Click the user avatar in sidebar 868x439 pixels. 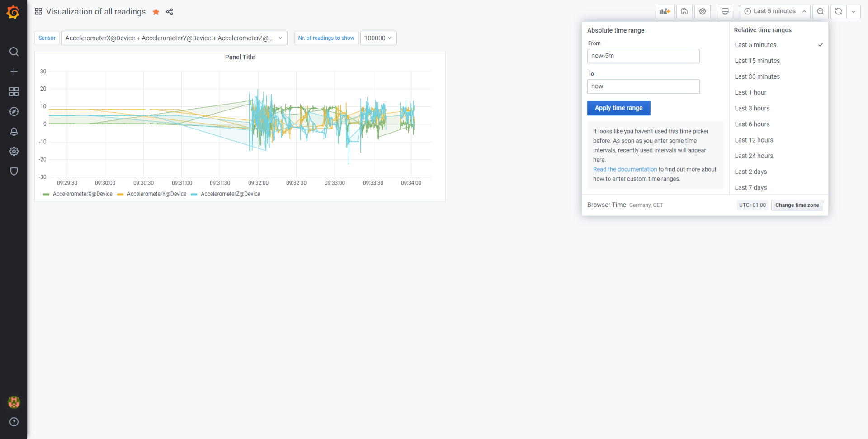[14, 402]
